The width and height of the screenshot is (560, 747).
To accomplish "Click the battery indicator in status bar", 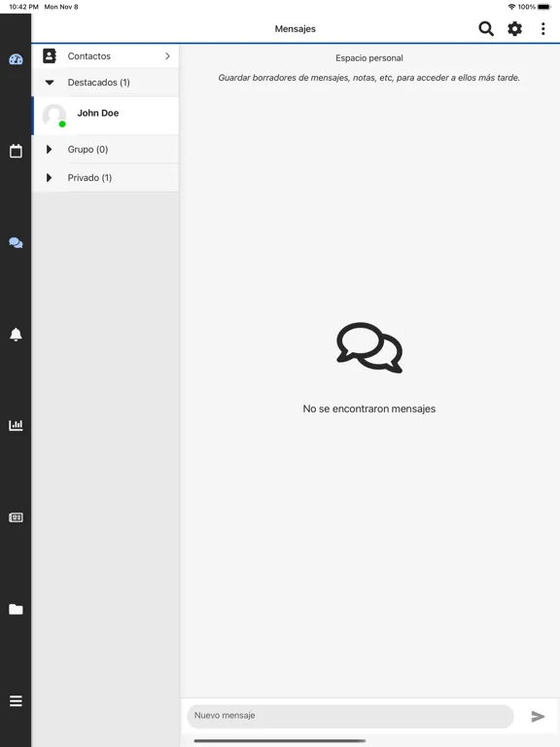I will [543, 7].
